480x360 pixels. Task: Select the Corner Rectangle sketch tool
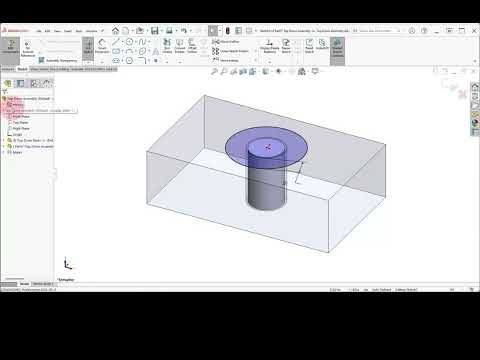click(116, 51)
